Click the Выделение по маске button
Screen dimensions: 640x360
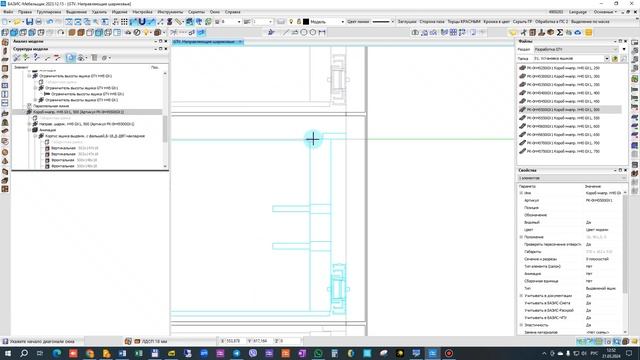pyautogui.click(x=590, y=22)
